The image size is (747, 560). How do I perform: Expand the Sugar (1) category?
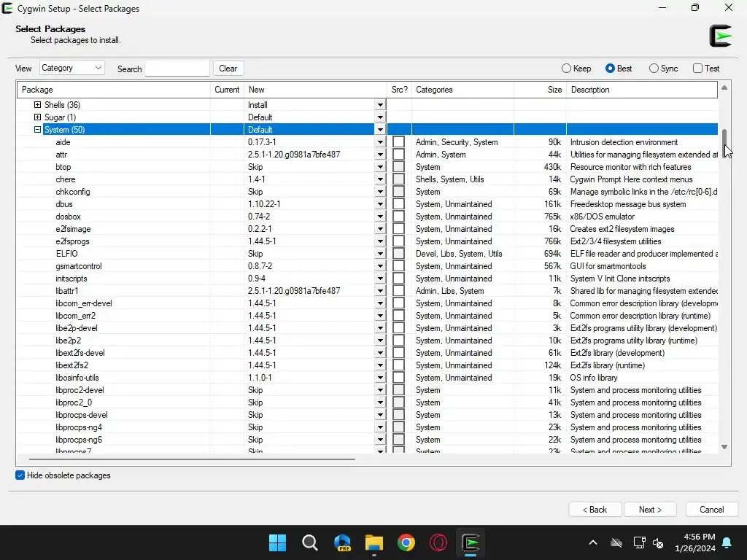pos(38,117)
